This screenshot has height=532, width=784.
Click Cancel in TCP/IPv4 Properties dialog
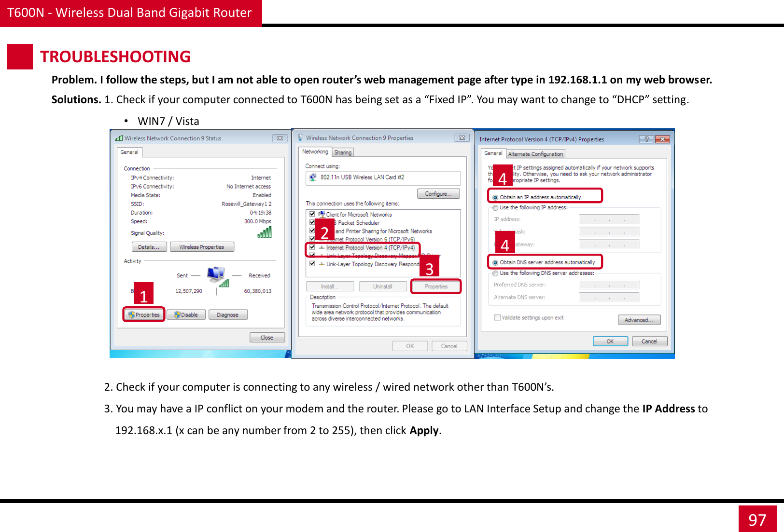point(650,341)
